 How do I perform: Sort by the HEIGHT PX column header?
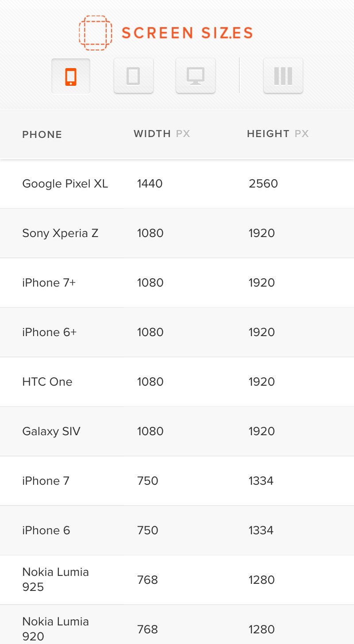277,134
